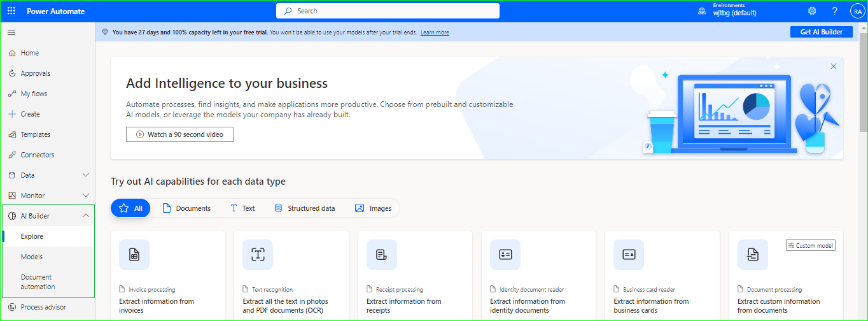The height and width of the screenshot is (321, 868).
Task: Close the Add Intelligence banner
Action: click(834, 66)
